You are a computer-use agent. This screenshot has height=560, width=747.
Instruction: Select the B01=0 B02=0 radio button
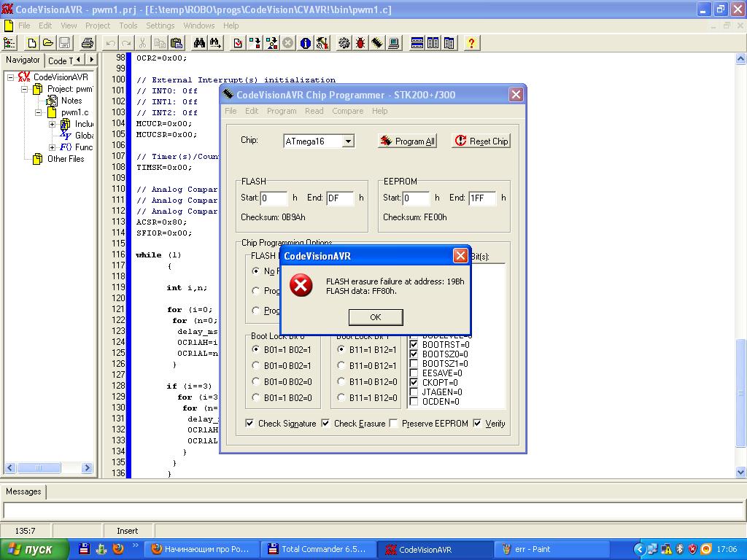255,381
